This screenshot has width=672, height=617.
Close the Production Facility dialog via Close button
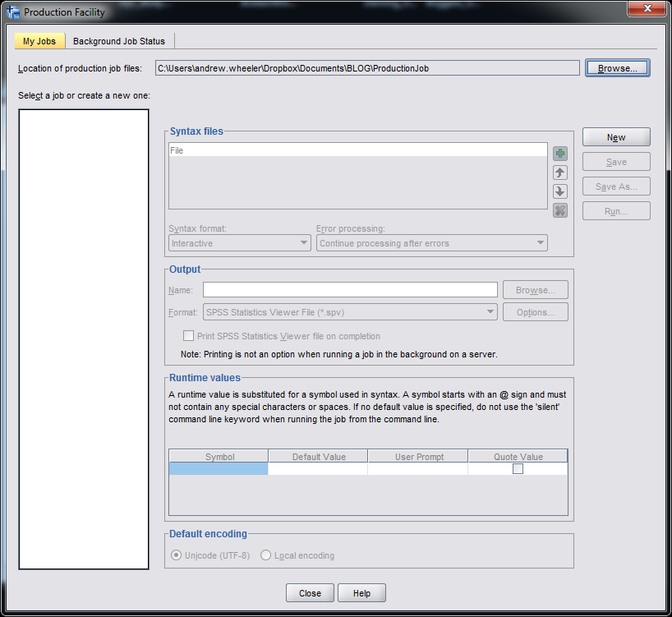310,593
